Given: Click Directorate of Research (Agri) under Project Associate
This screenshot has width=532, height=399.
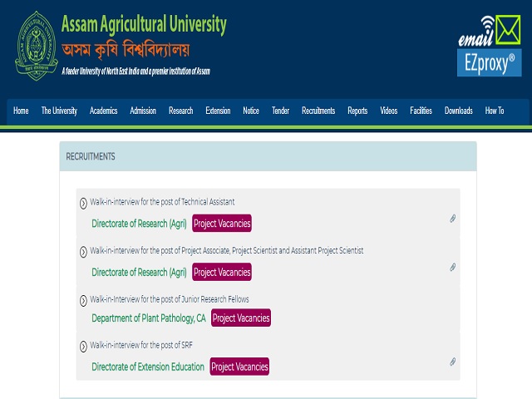Looking at the screenshot, I should (x=139, y=273).
